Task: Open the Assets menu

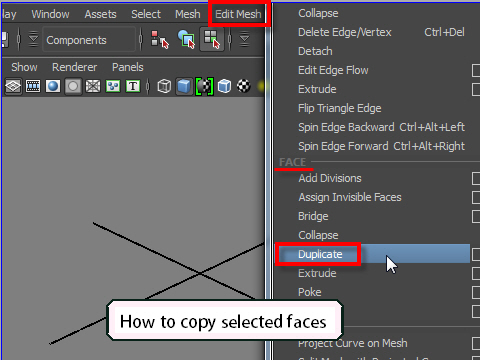Action: (x=100, y=14)
